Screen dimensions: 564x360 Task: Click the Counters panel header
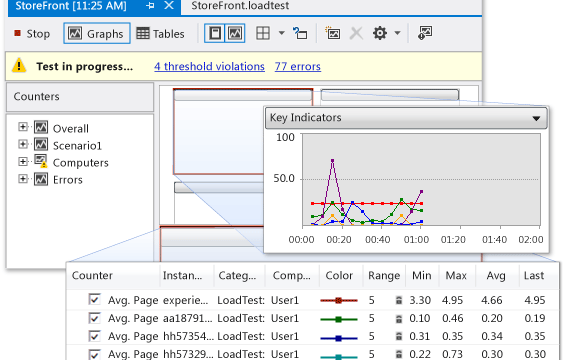tap(80, 97)
